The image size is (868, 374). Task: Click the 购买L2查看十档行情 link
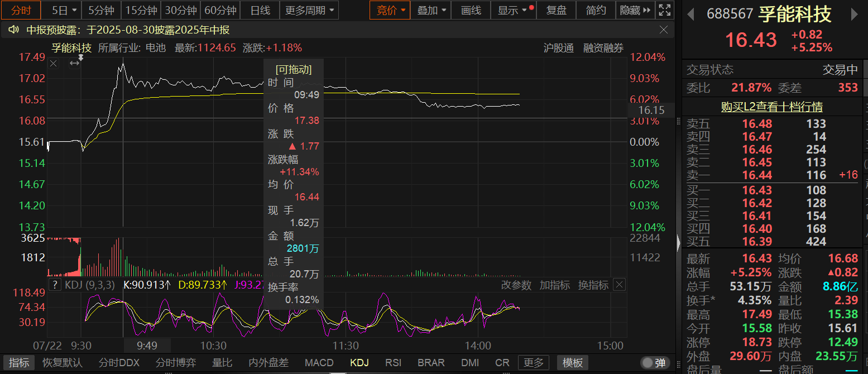(x=771, y=107)
